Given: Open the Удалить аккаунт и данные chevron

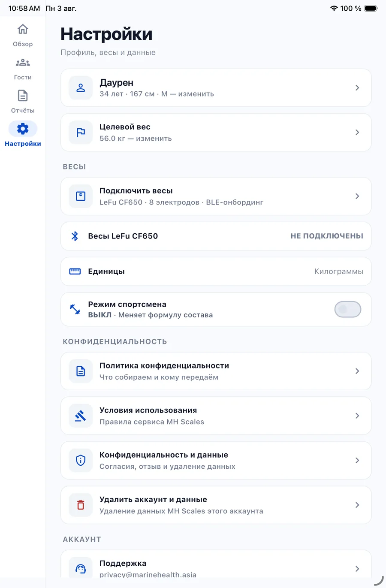Looking at the screenshot, I should tap(357, 505).
